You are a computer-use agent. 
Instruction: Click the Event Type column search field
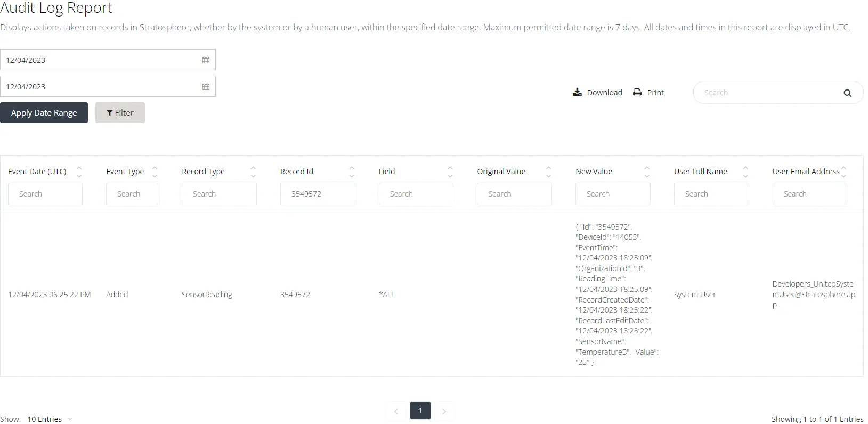[132, 194]
